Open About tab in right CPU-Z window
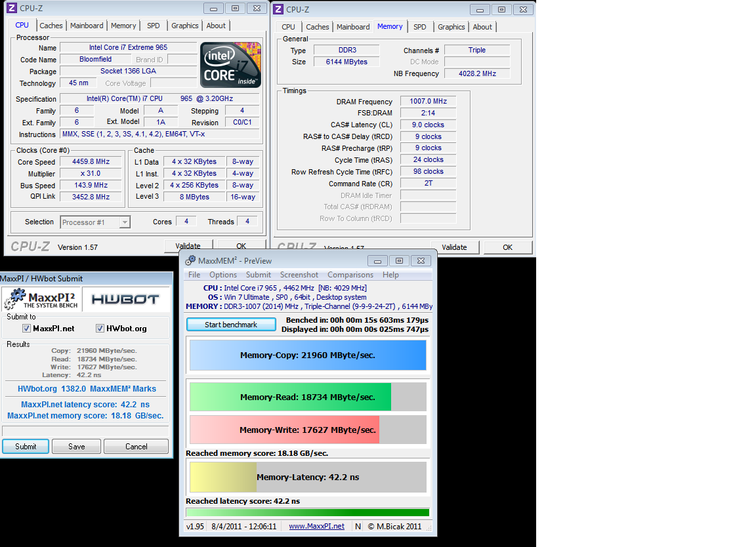 click(482, 27)
